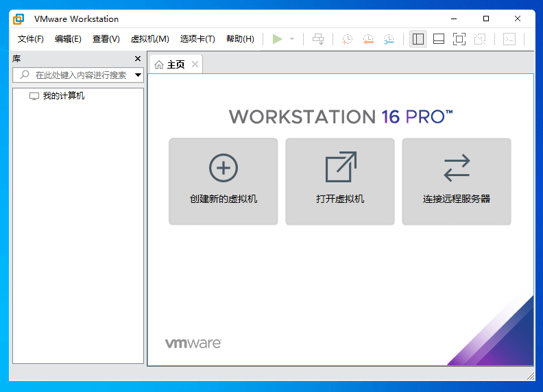Click 连接远程服务器 button
The image size is (543, 392).
[x=457, y=182]
